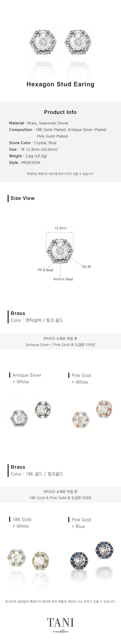Image resolution: width=121 pixels, height=644 pixels.
Task: Click the 12.3mm width dimension label
Action: point(61,228)
